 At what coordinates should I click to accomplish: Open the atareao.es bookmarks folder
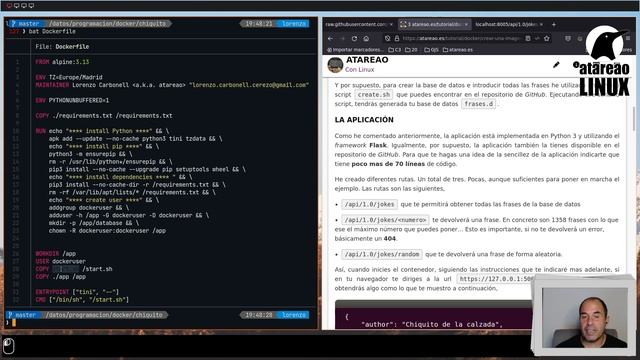pos(458,50)
